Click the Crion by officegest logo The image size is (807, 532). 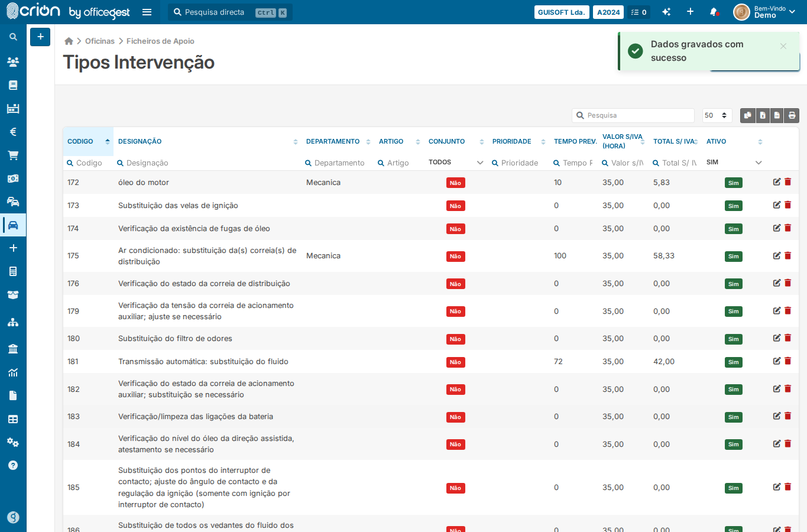click(67, 11)
